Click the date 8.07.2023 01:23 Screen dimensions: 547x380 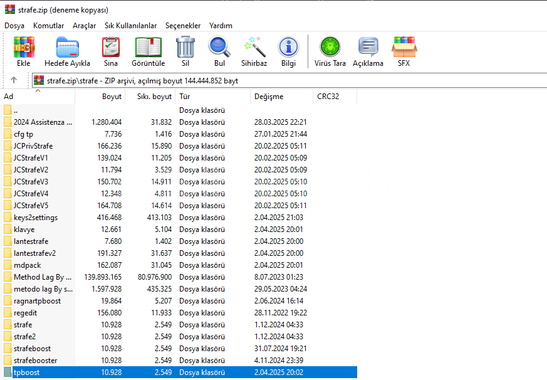pos(279,277)
